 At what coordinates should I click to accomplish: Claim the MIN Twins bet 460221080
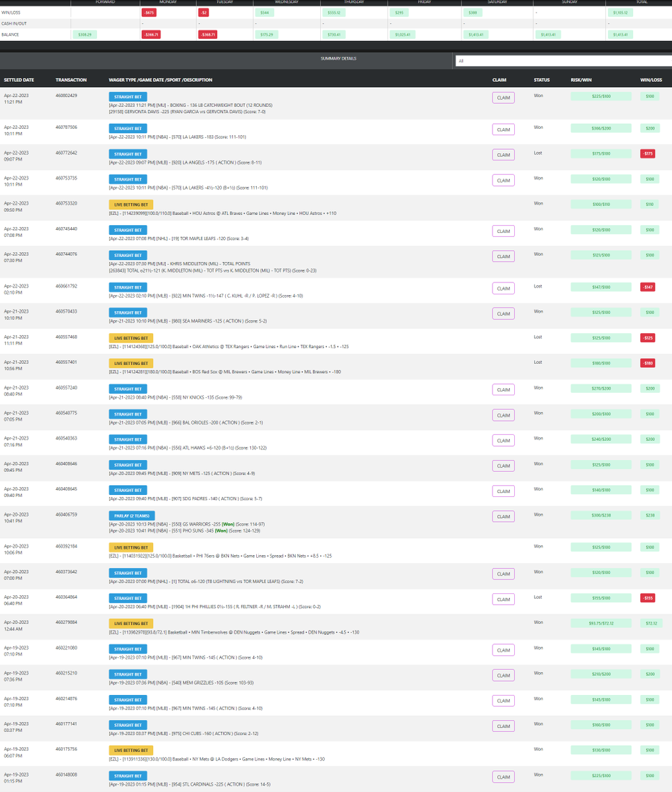coord(503,650)
